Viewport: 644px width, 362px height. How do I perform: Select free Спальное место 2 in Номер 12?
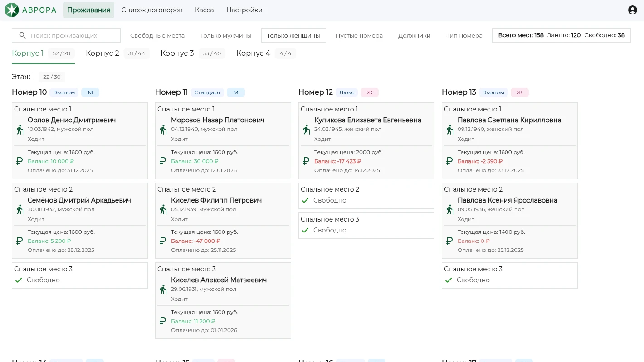point(366,196)
